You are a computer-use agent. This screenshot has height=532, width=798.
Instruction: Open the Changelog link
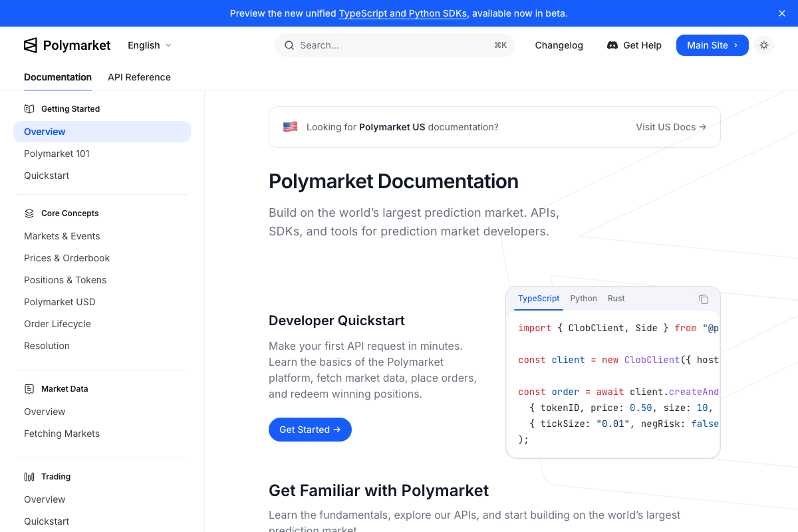[559, 45]
